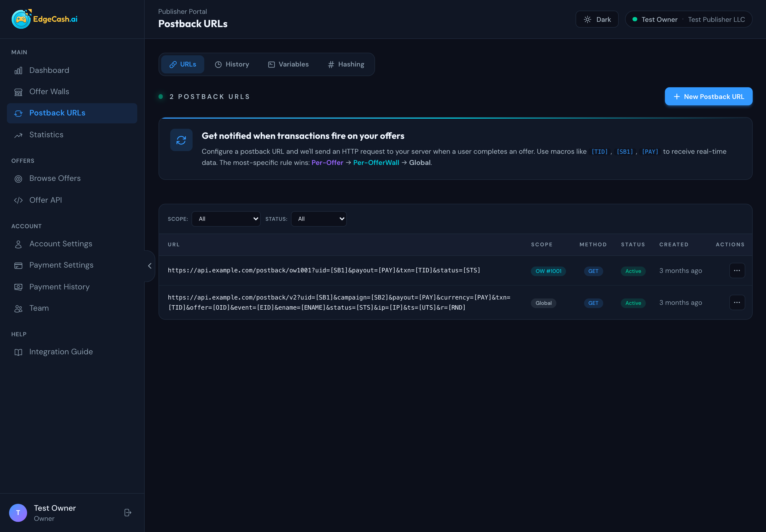Open the Status filter dropdown
Viewport: 766px width, 532px height.
(319, 219)
